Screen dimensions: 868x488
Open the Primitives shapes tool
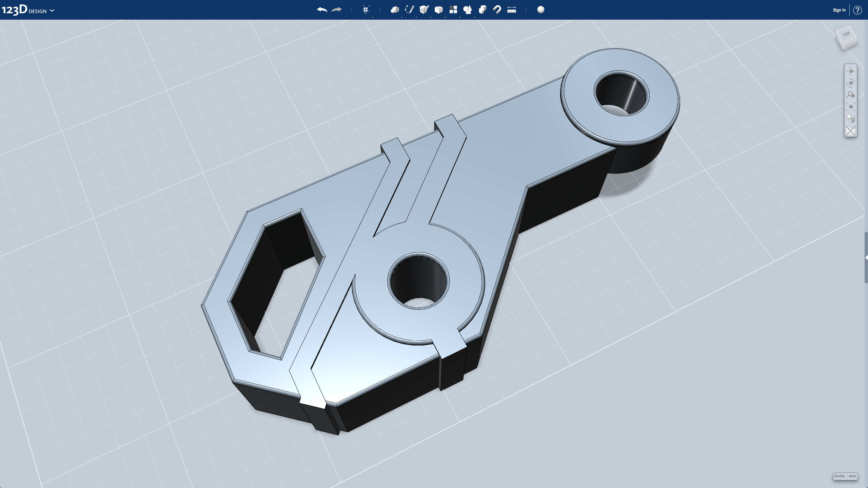(394, 10)
